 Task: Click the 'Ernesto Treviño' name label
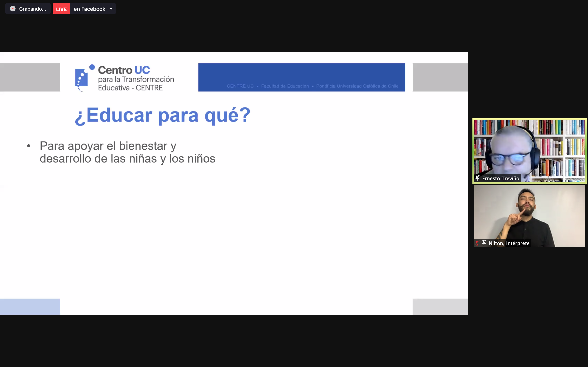coord(501,178)
